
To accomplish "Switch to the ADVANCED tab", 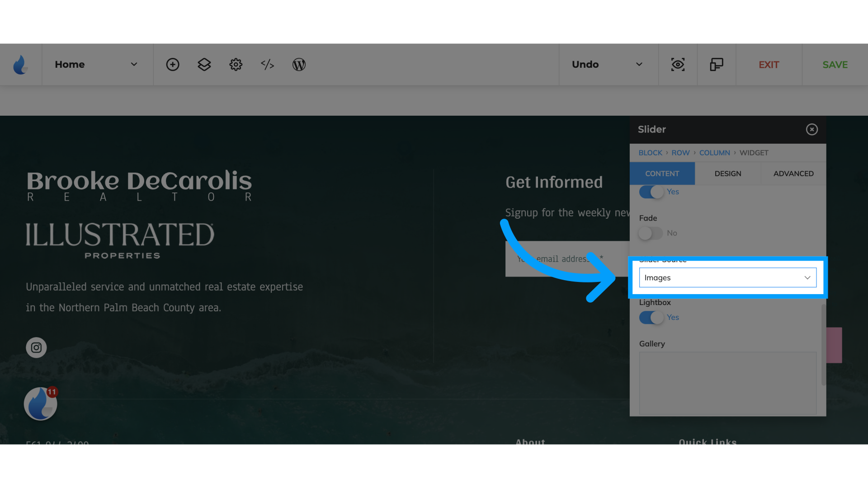I will click(793, 174).
